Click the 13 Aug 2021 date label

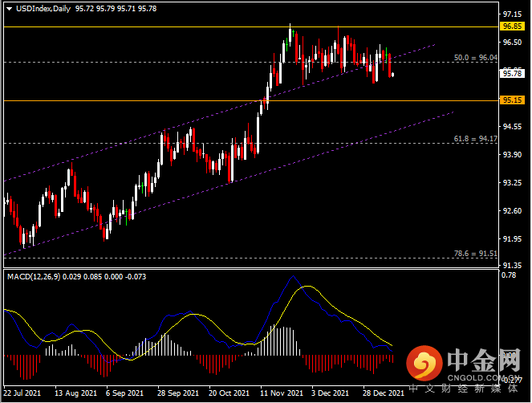pos(75,393)
